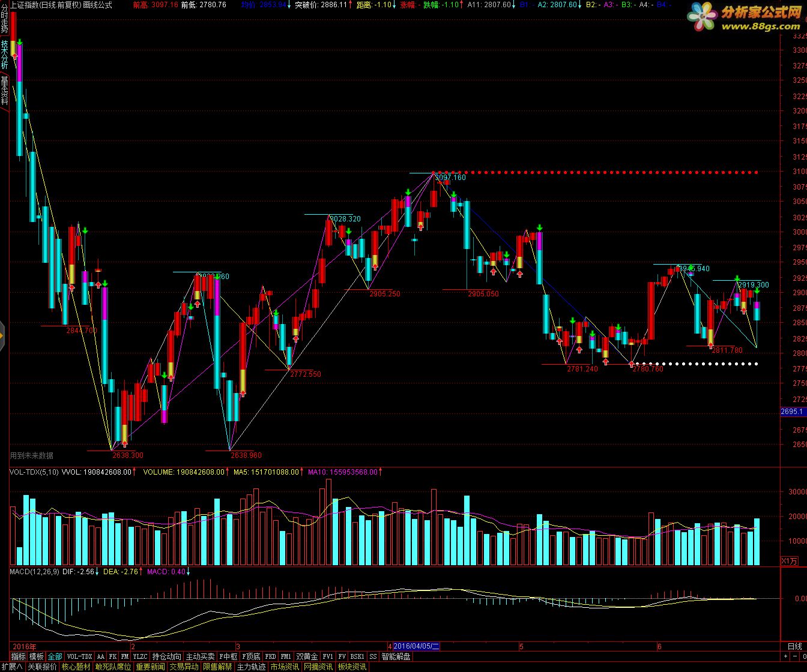The image size is (807, 672).
Task: Click the 3097.160 peak price label
Action: 450,178
